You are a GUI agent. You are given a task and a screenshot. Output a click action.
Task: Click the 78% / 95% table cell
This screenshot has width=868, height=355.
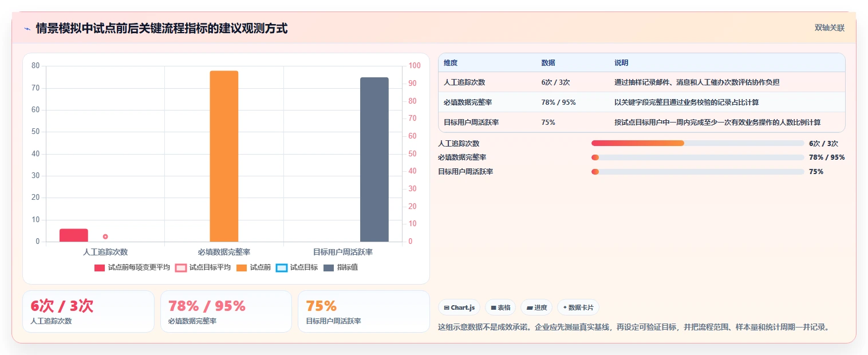click(x=558, y=102)
